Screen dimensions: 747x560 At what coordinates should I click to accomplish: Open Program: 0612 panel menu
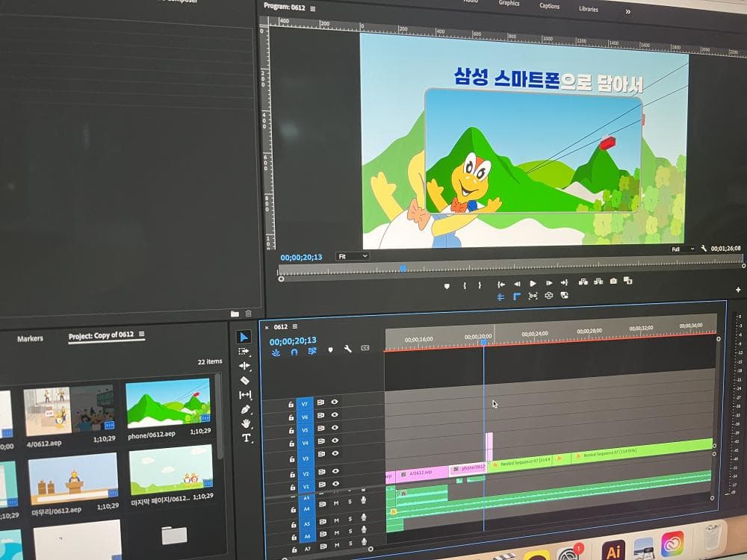[313, 8]
